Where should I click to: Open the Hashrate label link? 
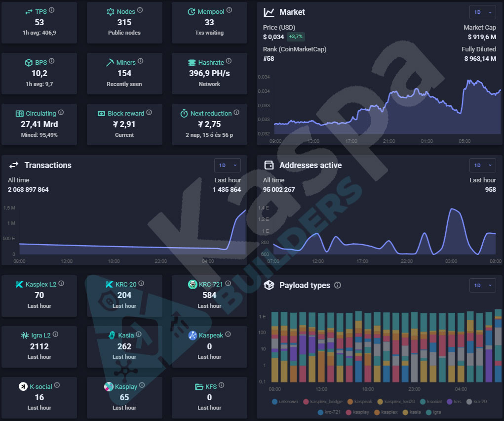[x=211, y=62]
